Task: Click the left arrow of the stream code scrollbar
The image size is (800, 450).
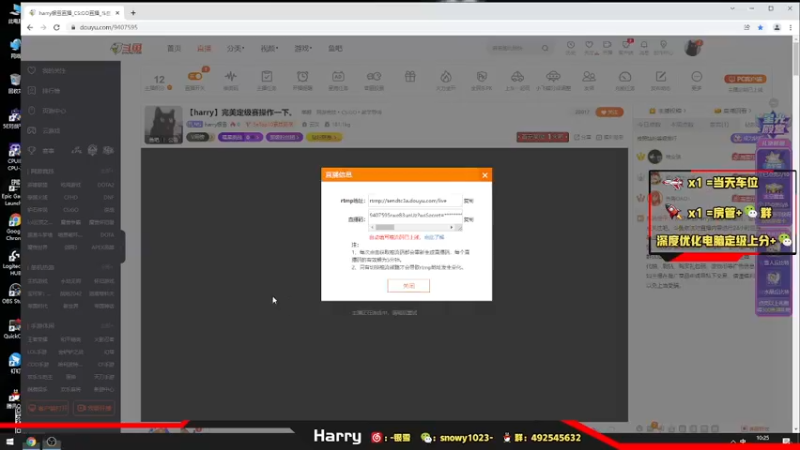Action: point(372,227)
